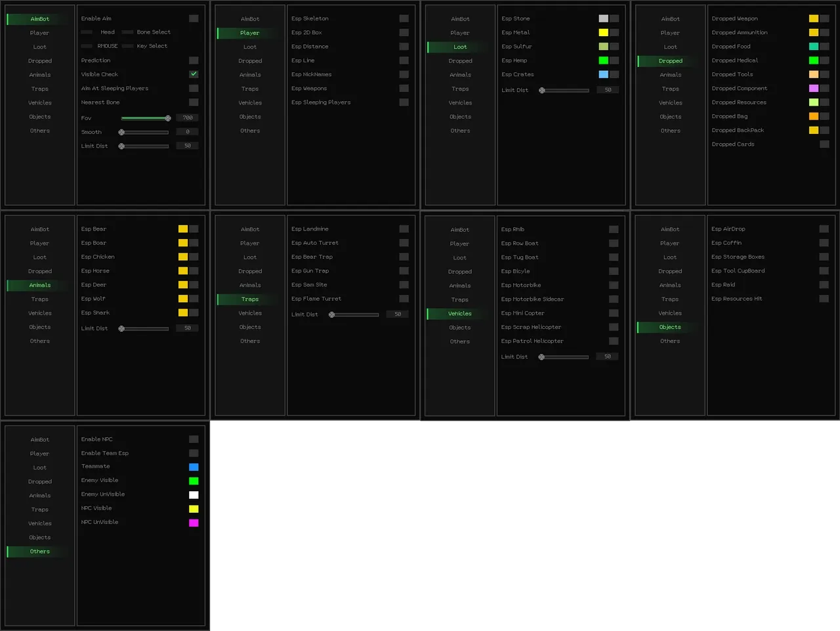Click the NPC UnVisible magenta swatch

click(x=194, y=523)
